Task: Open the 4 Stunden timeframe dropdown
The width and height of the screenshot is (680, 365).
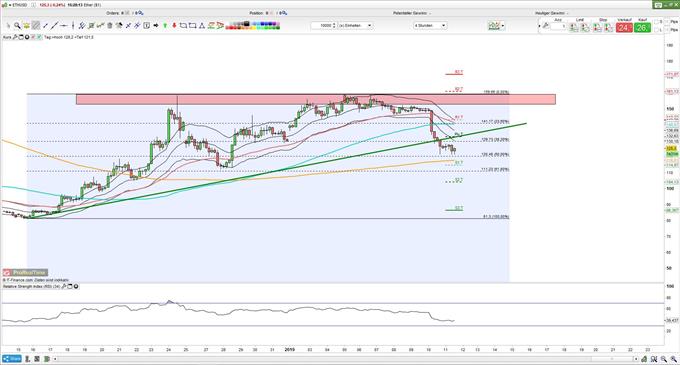Action: click(x=430, y=26)
